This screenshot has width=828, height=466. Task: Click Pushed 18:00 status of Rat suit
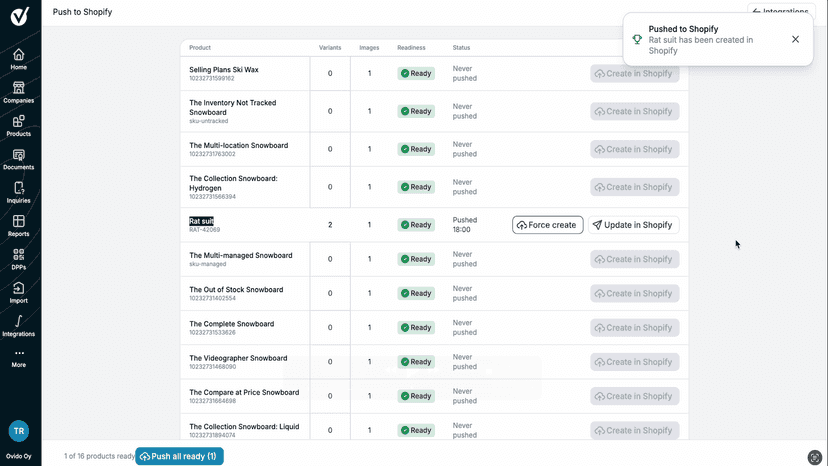tap(465, 225)
